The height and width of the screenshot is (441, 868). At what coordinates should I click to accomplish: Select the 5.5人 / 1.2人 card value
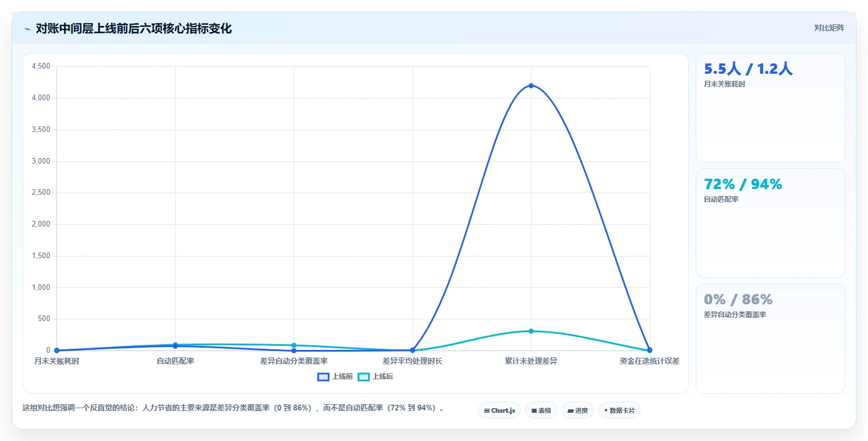[748, 69]
